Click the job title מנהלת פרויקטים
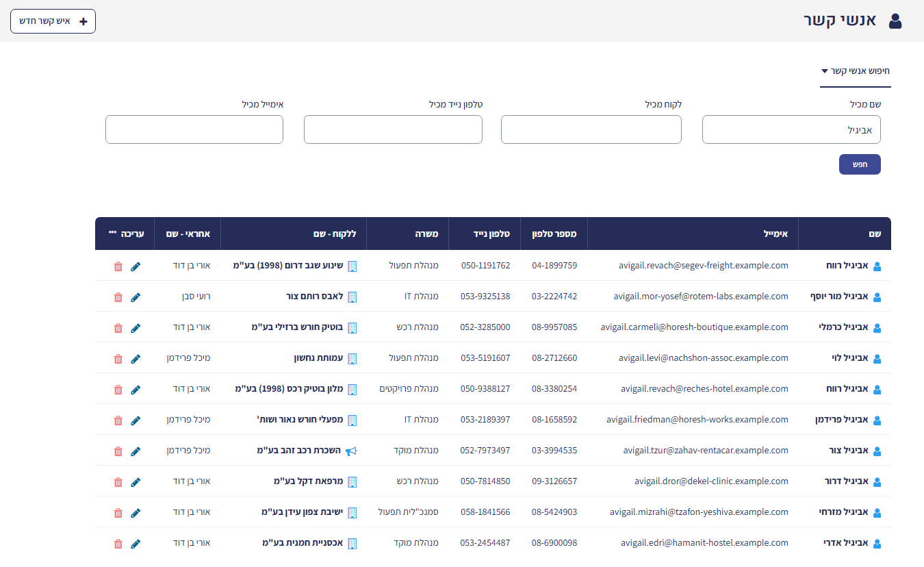924x567 pixels. (x=409, y=389)
